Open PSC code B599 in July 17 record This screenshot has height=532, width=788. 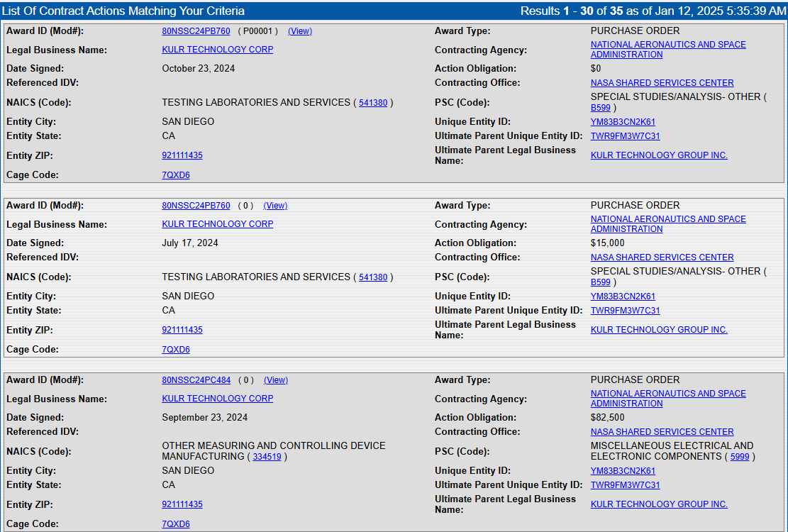pyautogui.click(x=600, y=282)
